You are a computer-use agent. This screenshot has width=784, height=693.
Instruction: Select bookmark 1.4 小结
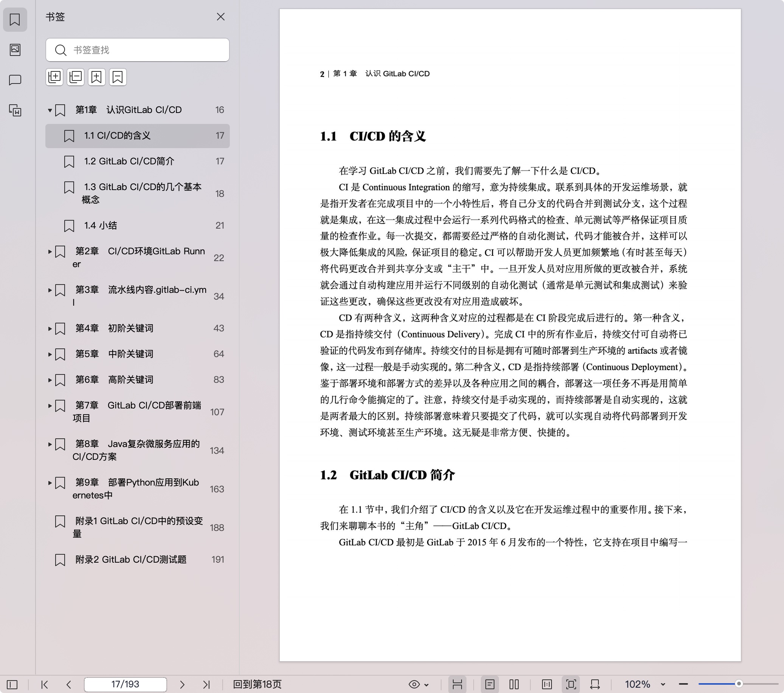pos(137,226)
